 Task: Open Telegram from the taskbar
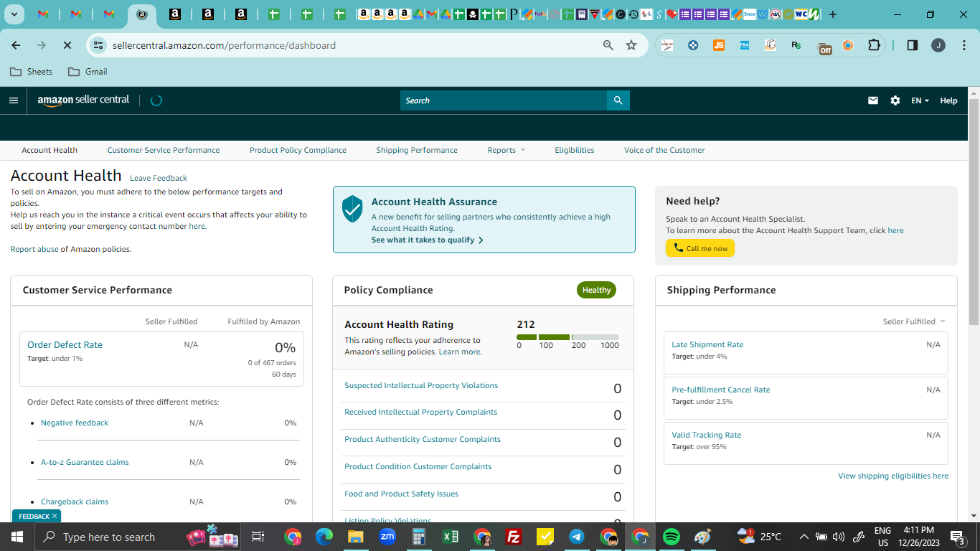pos(576,537)
